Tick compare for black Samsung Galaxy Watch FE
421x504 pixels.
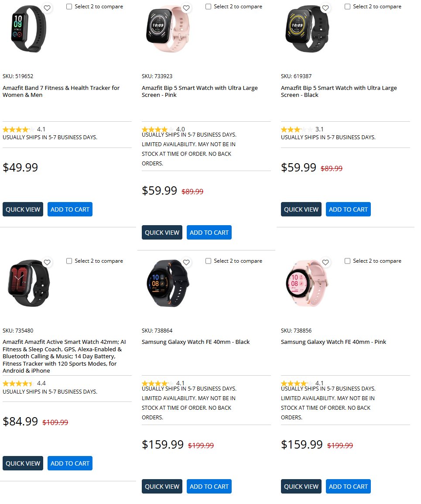pyautogui.click(x=208, y=261)
